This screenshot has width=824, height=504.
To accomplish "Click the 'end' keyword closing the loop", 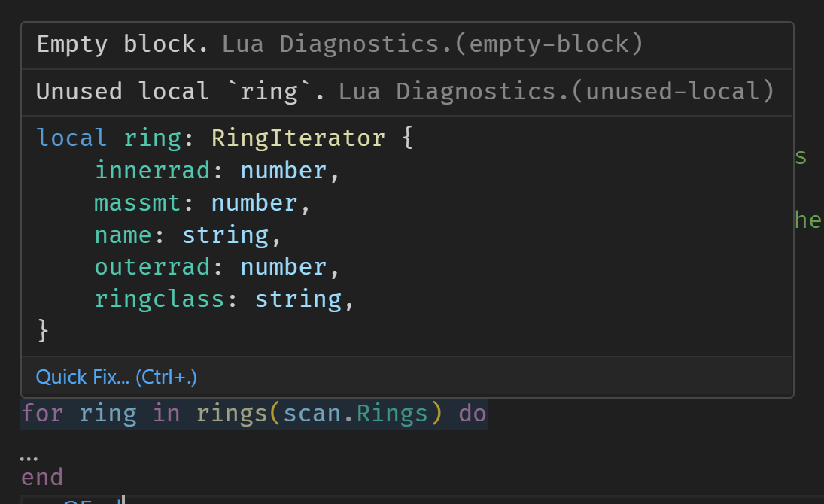I will (x=42, y=478).
